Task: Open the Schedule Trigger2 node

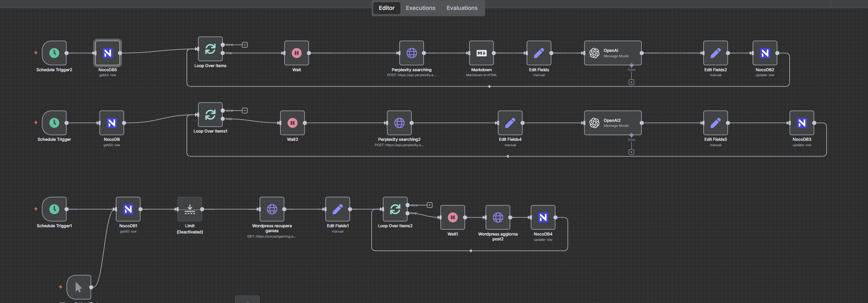Action: point(54,53)
